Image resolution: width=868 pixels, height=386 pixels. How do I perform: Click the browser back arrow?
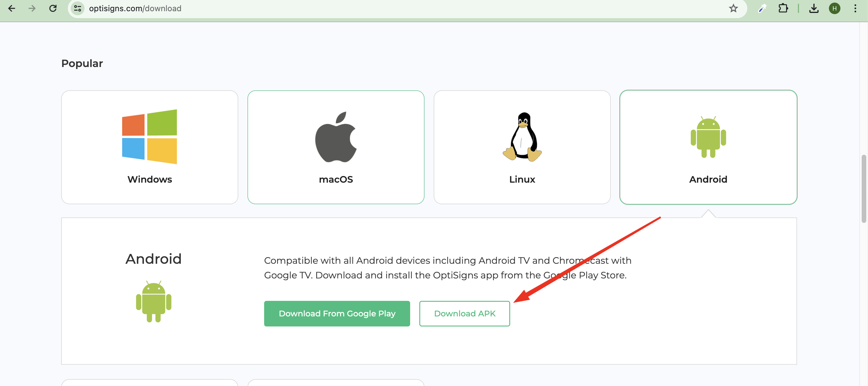click(x=11, y=8)
